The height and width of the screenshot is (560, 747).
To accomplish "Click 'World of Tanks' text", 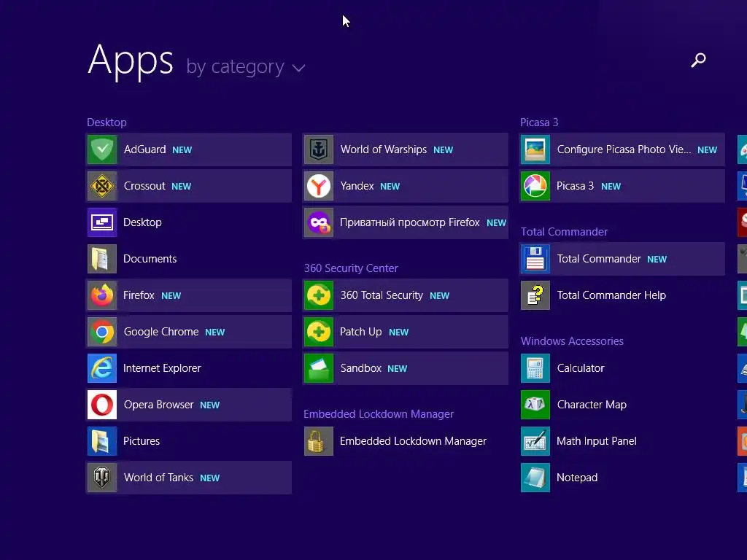I will click(158, 478).
